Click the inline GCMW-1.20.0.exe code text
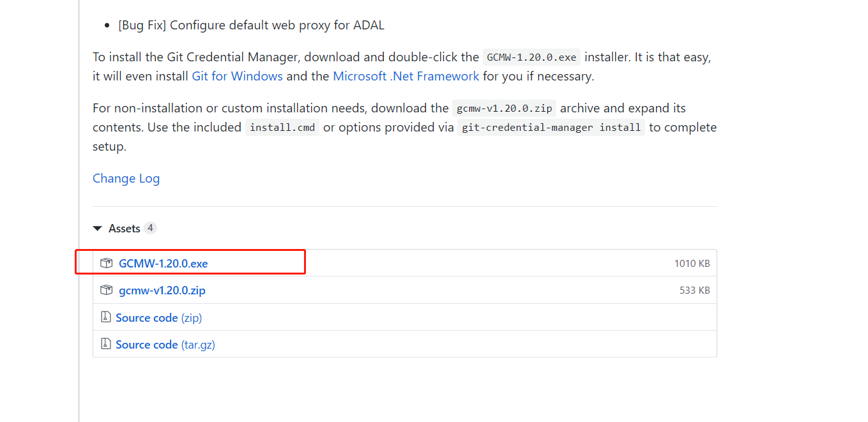 pos(531,57)
